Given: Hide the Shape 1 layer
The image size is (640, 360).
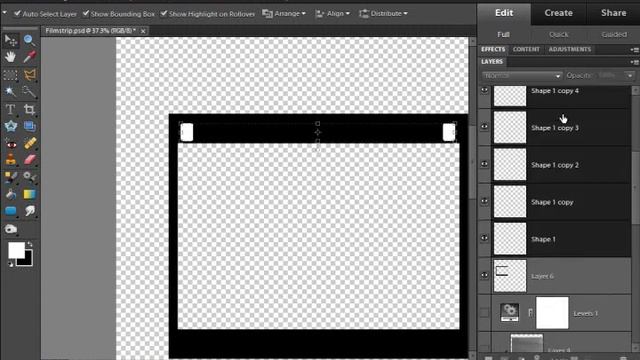Looking at the screenshot, I should tap(484, 238).
